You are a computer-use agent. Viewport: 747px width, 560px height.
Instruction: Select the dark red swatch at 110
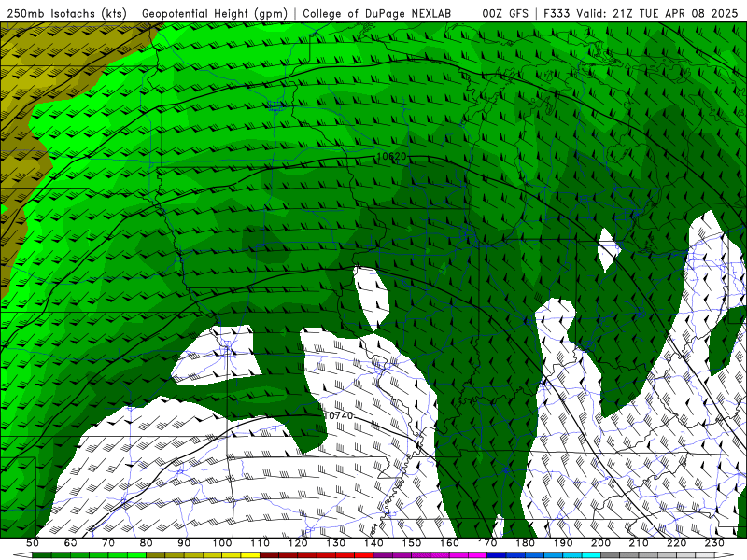point(269,555)
